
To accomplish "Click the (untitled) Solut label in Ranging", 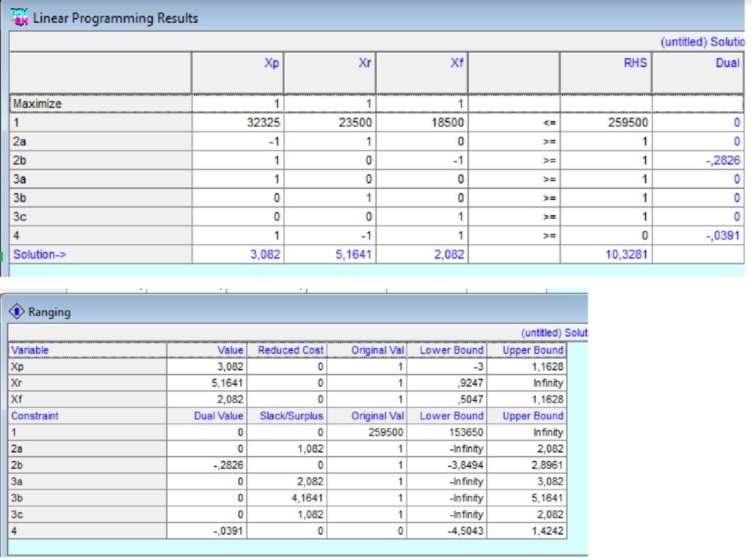I will (x=554, y=332).
